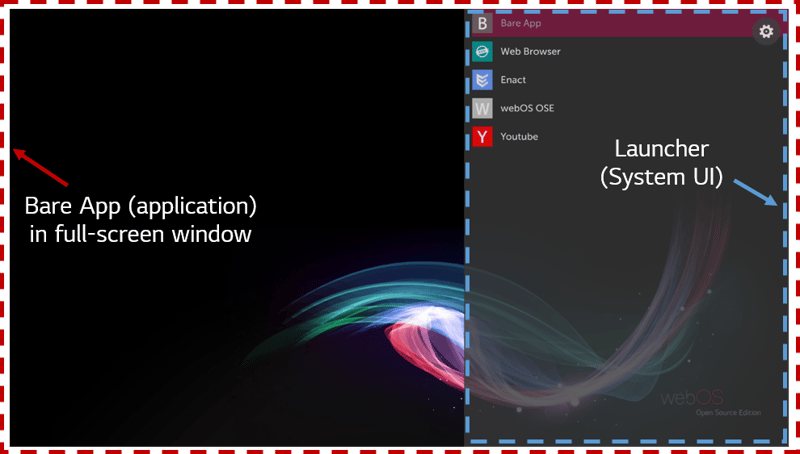Click the Enact app icon
The width and height of the screenshot is (800, 454).
point(482,80)
